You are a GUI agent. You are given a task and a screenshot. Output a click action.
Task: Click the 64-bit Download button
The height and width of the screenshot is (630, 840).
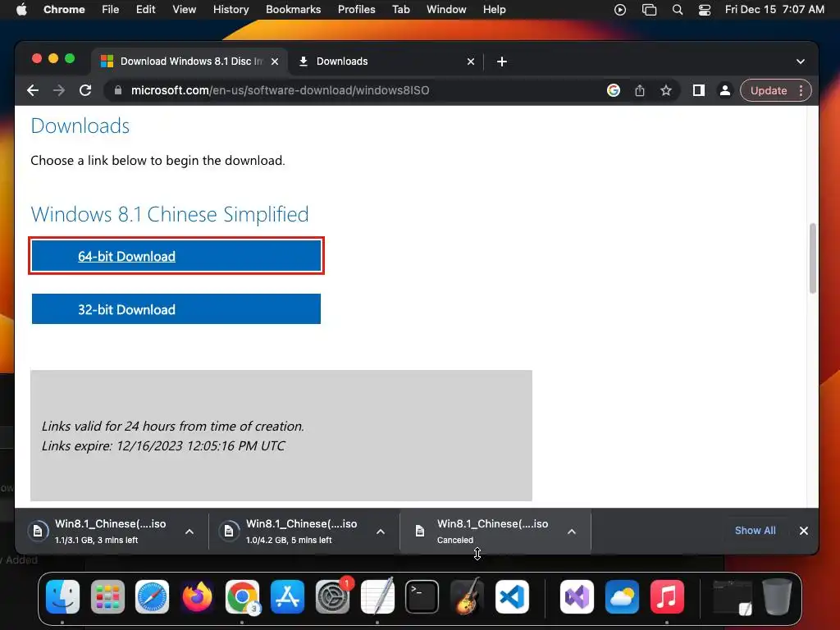(x=176, y=256)
